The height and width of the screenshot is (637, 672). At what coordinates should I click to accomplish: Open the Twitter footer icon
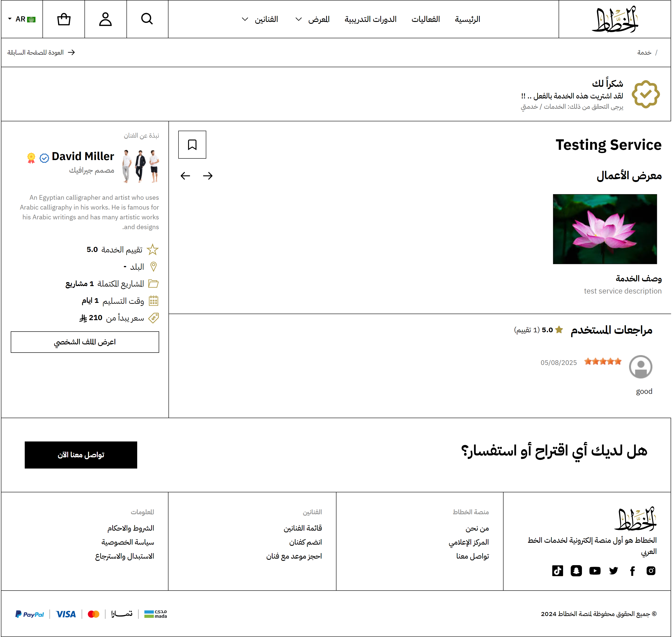pyautogui.click(x=614, y=571)
